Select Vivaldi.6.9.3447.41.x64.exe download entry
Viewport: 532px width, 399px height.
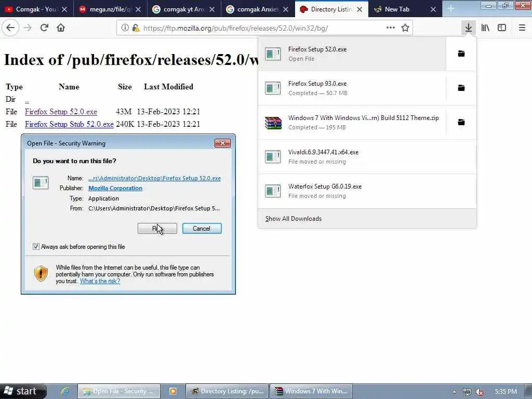tap(367, 156)
